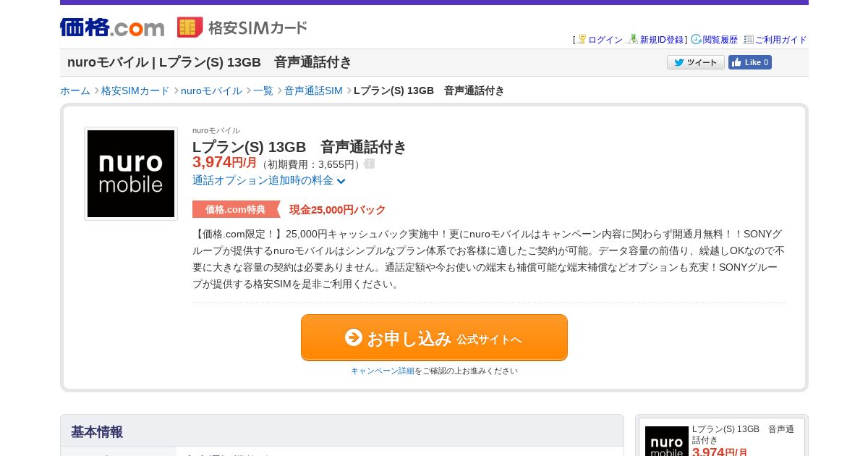Click the sidebar nuro mobile thumbnail
868x456 pixels.
pos(667,441)
